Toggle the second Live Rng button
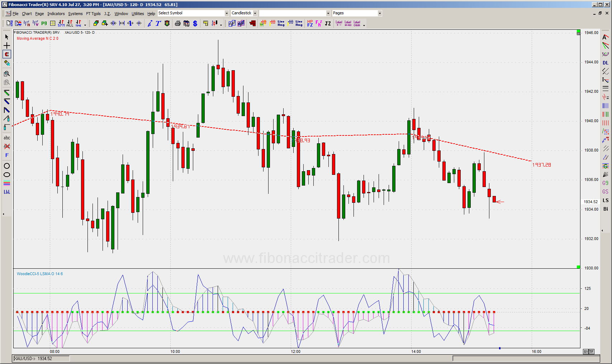The height and width of the screenshot is (364, 612). (299, 23)
